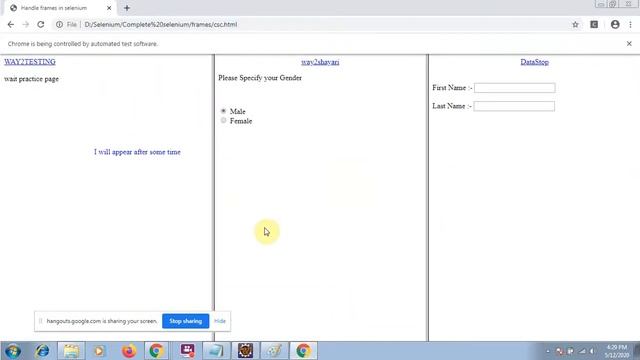Open the WAY2TESTING link

point(30,62)
